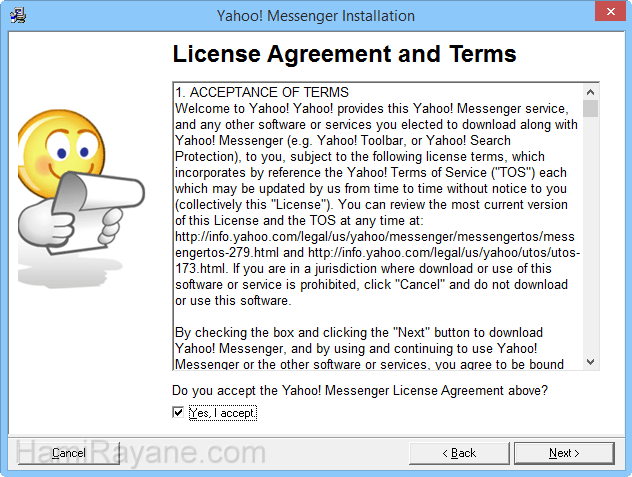Click the messengertos URL line in license
The height and width of the screenshot is (477, 632).
(375, 236)
